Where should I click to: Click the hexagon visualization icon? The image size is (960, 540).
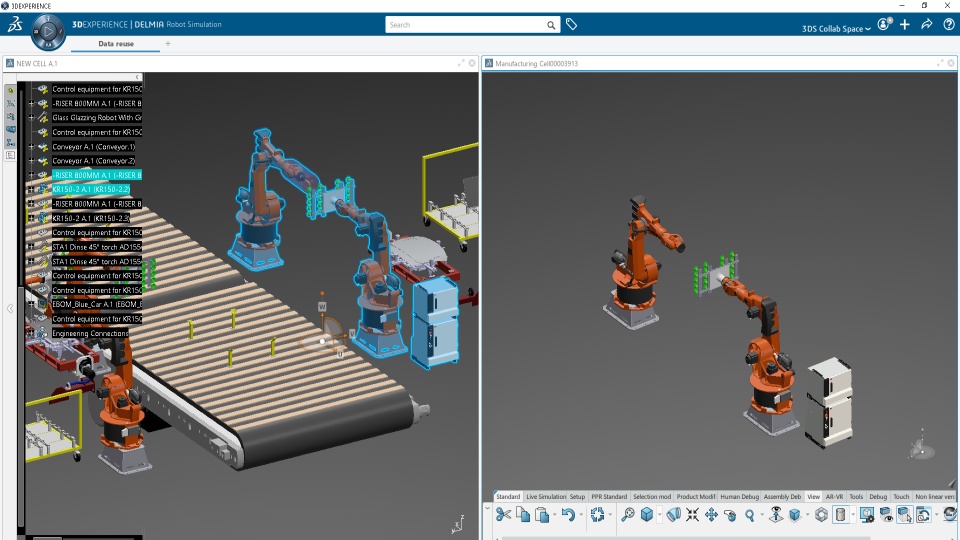[822, 515]
